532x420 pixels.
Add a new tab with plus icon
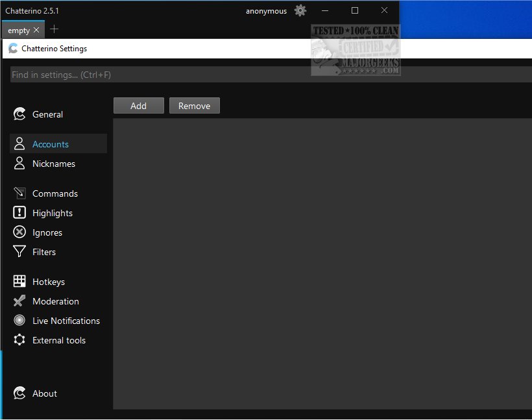(x=54, y=30)
